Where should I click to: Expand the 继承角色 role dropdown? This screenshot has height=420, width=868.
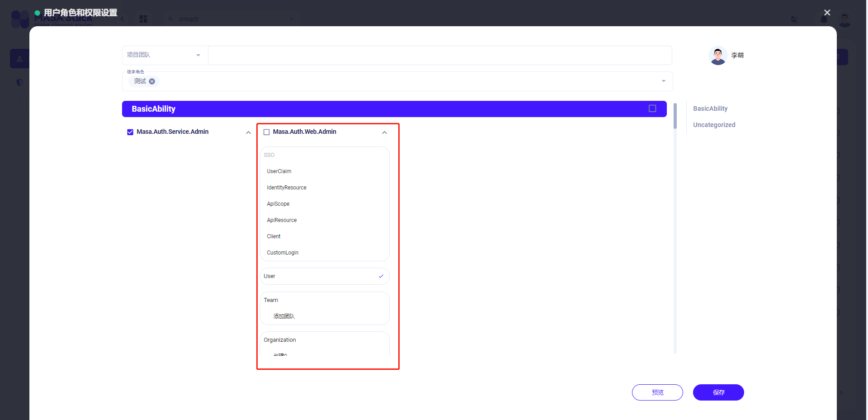[663, 81]
